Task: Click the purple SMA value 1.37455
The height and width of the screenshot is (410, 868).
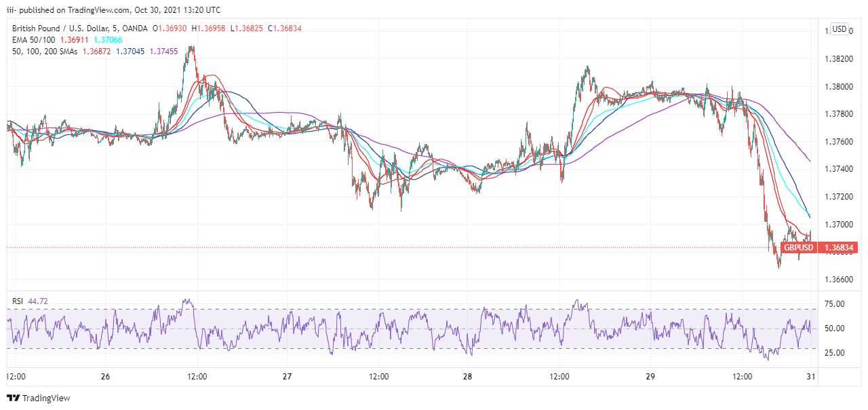Action: [164, 52]
